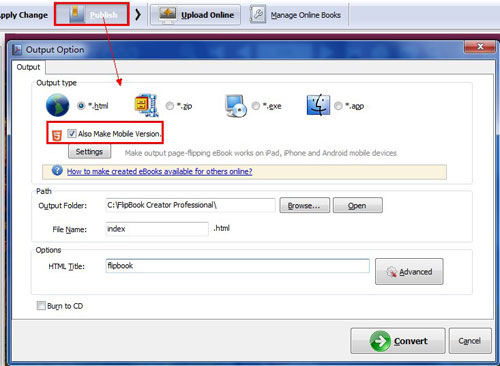Click the Publish toolbar button

(x=92, y=14)
